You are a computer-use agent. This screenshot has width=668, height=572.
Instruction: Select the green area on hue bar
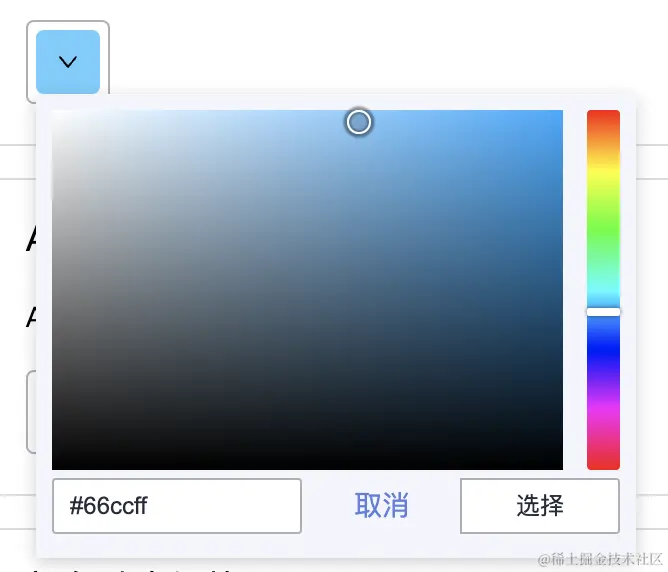coord(603,230)
